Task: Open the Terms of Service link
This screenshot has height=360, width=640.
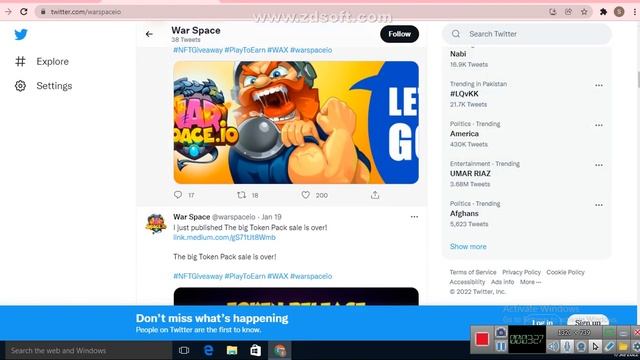Action: coord(473,272)
